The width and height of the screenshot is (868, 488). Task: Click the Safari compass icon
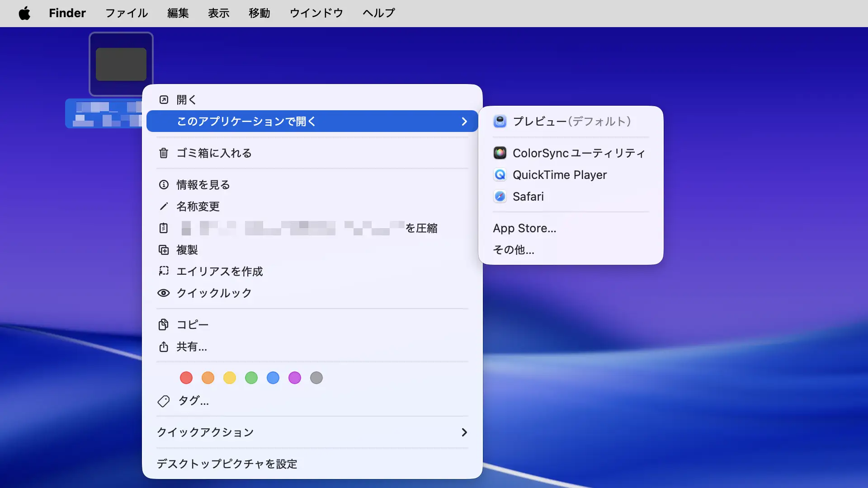pos(500,196)
